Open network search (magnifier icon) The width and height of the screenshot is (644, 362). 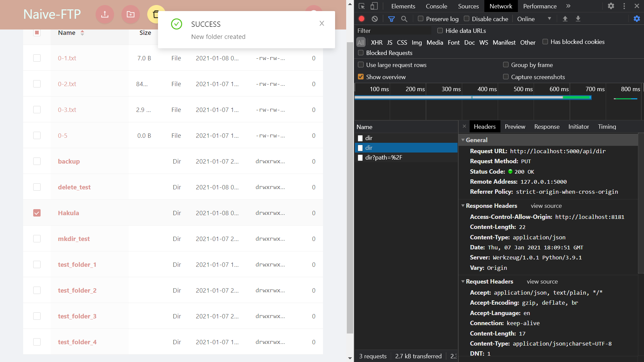(x=404, y=19)
